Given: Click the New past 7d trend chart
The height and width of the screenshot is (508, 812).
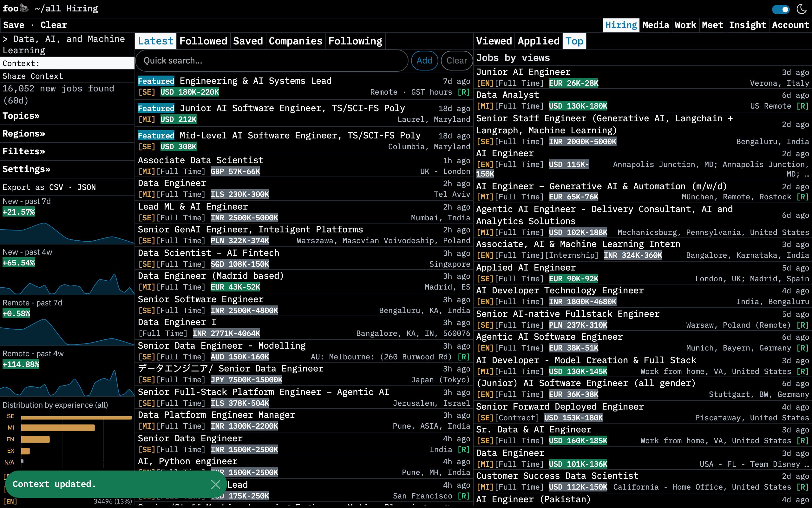Looking at the screenshot, I should coord(67,232).
